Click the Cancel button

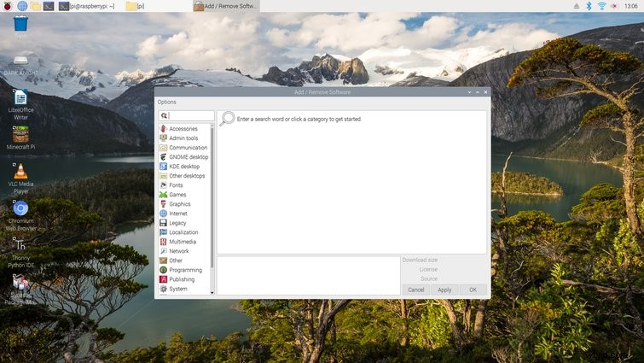(x=416, y=290)
